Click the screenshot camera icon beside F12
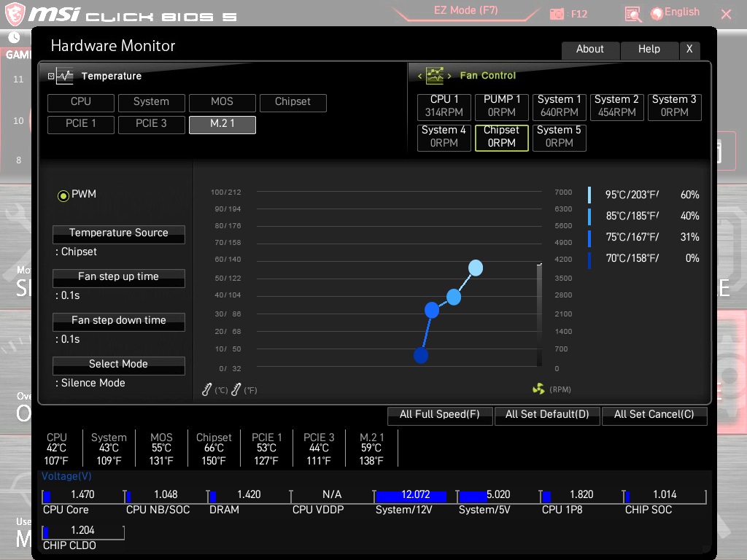 coord(557,15)
